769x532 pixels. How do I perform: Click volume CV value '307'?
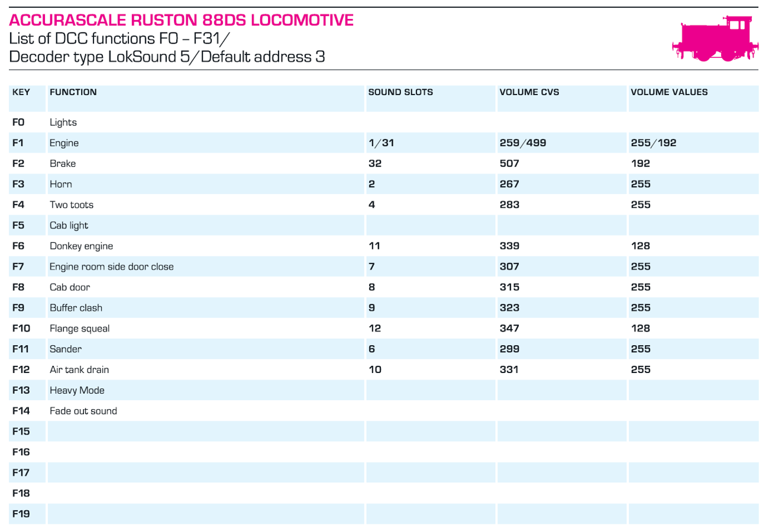click(509, 267)
